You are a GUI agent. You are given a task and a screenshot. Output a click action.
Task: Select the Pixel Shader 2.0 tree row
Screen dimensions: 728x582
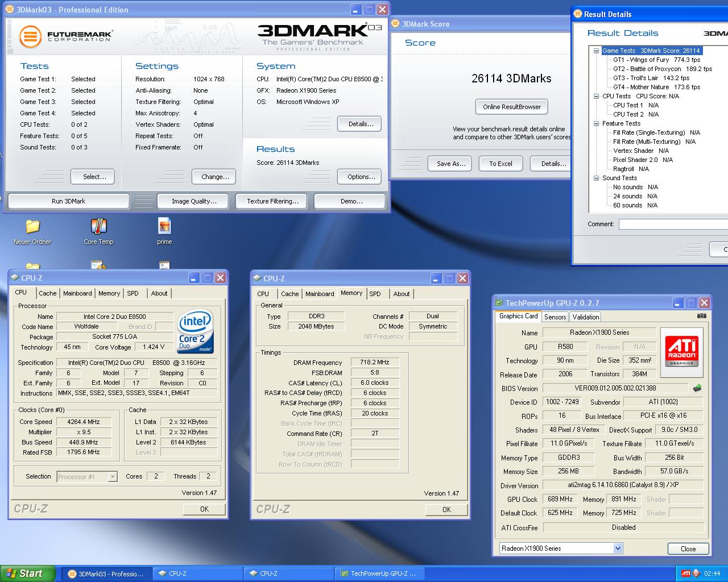click(643, 160)
